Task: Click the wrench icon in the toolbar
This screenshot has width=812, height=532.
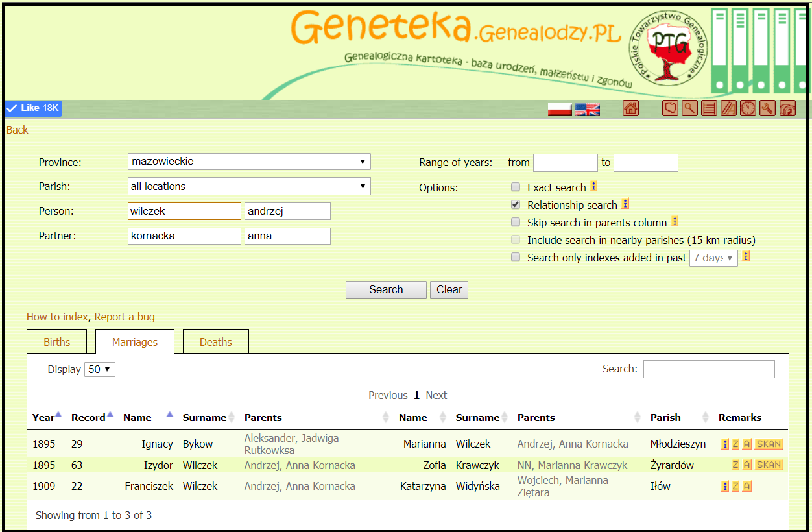Action: click(x=767, y=108)
